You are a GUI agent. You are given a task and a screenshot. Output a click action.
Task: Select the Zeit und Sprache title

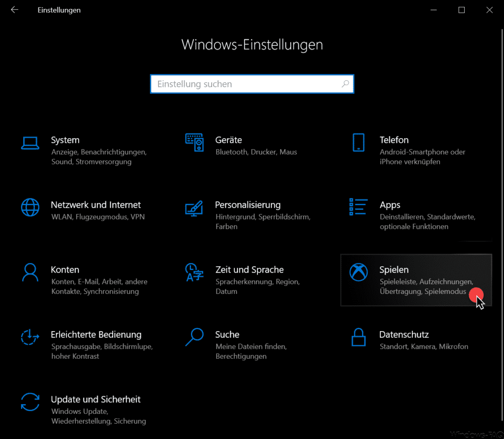pos(250,270)
